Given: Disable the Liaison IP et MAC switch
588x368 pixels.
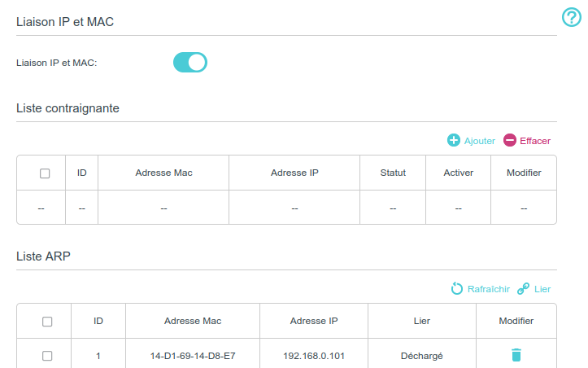Looking at the screenshot, I should pyautogui.click(x=190, y=63).
